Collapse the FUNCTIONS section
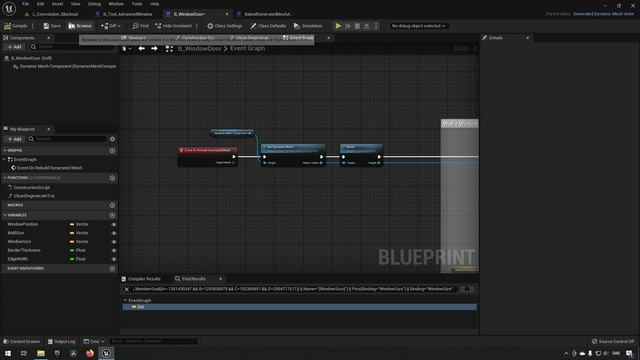This screenshot has height=360, width=640. 5,178
